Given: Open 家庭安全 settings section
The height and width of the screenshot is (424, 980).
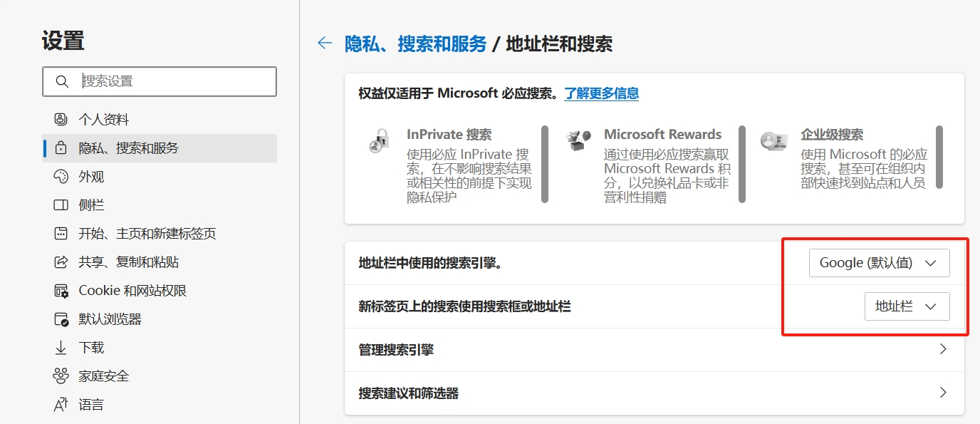Looking at the screenshot, I should pos(160,376).
